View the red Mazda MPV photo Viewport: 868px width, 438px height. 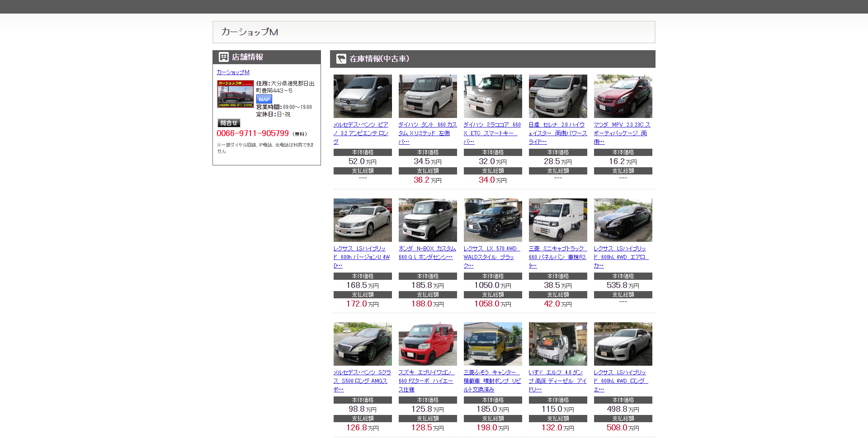[623, 96]
